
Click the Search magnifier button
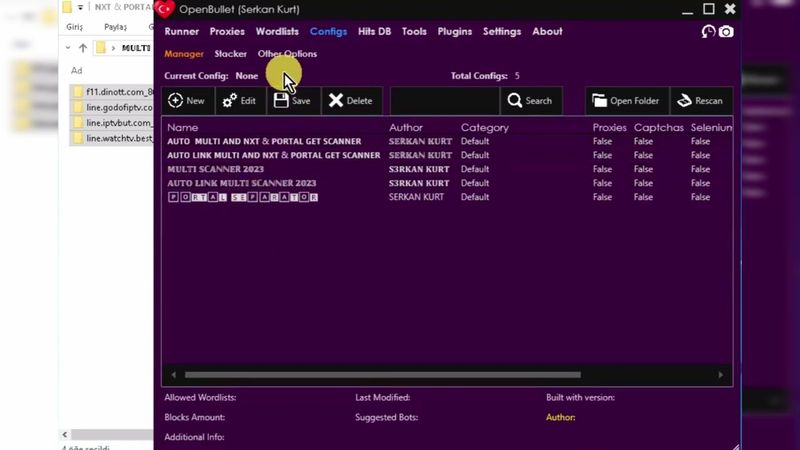coord(531,101)
